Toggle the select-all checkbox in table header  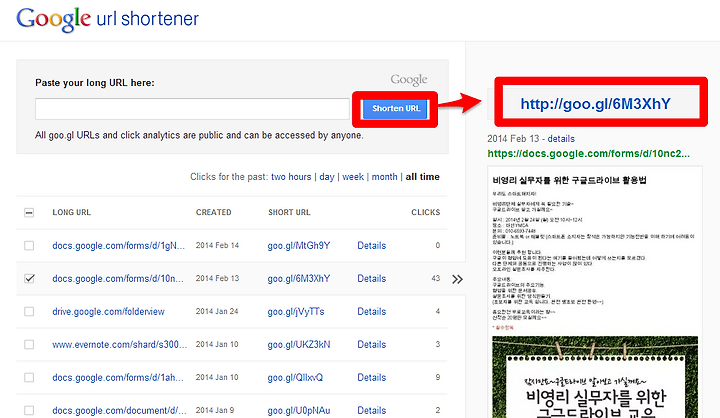29,212
